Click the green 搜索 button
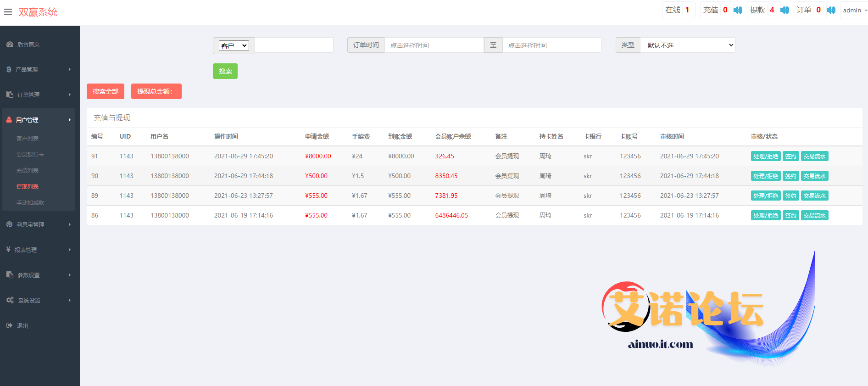This screenshot has width=868, height=386. pyautogui.click(x=225, y=71)
